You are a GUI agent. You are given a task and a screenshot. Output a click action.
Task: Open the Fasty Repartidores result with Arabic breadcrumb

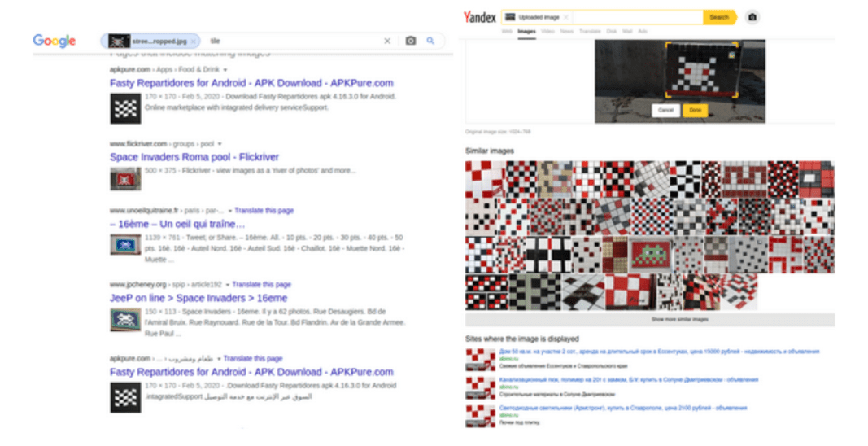pyautogui.click(x=251, y=372)
